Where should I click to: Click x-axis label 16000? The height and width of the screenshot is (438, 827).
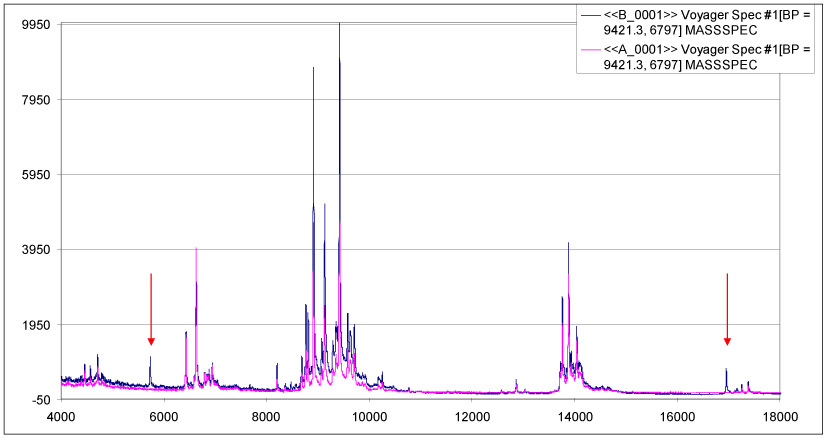pyautogui.click(x=677, y=416)
